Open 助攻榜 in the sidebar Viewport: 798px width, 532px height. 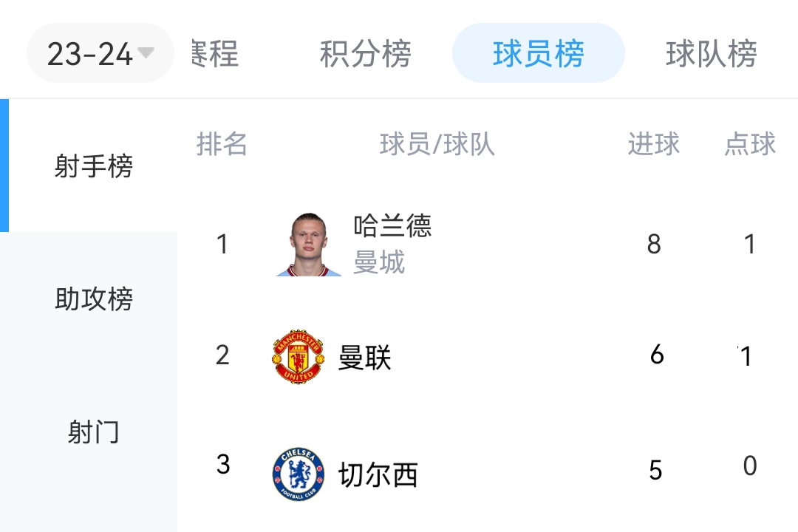point(93,299)
